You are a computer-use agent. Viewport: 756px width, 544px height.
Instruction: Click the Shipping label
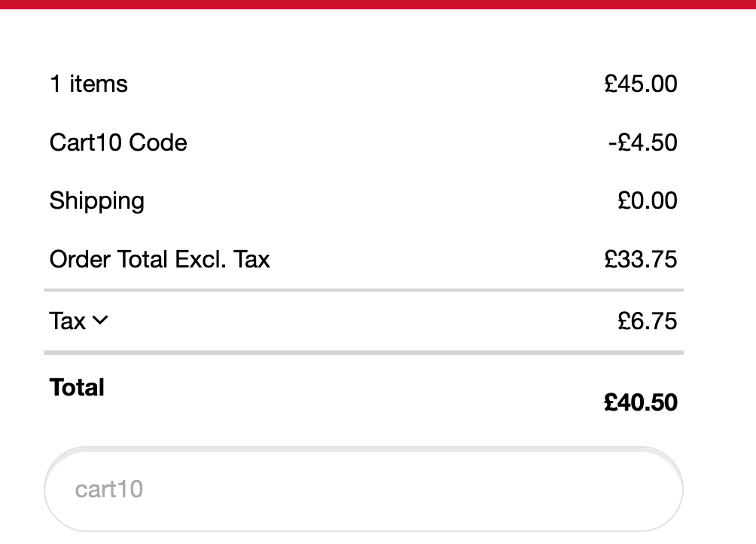click(x=97, y=201)
